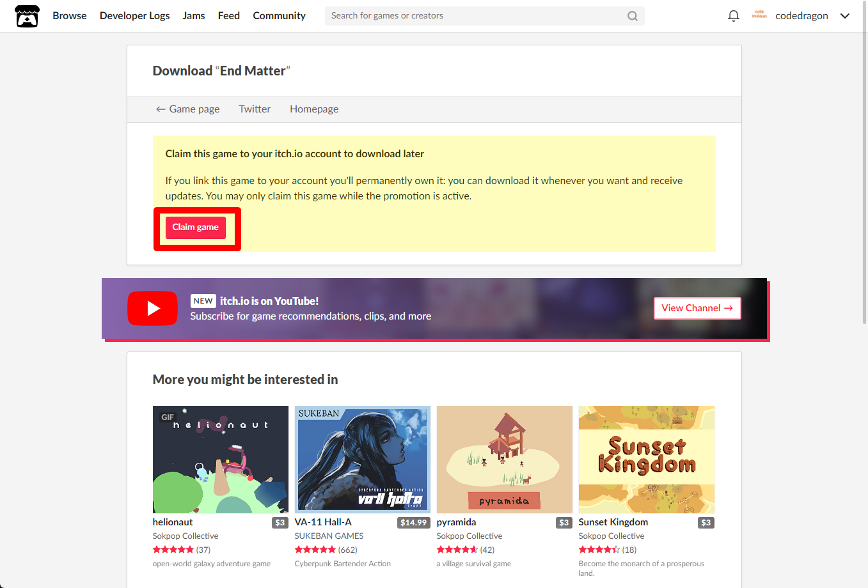Image resolution: width=868 pixels, height=588 pixels.
Task: Click 'Cyberpunk Bartender Action' description
Action: pyautogui.click(x=343, y=564)
